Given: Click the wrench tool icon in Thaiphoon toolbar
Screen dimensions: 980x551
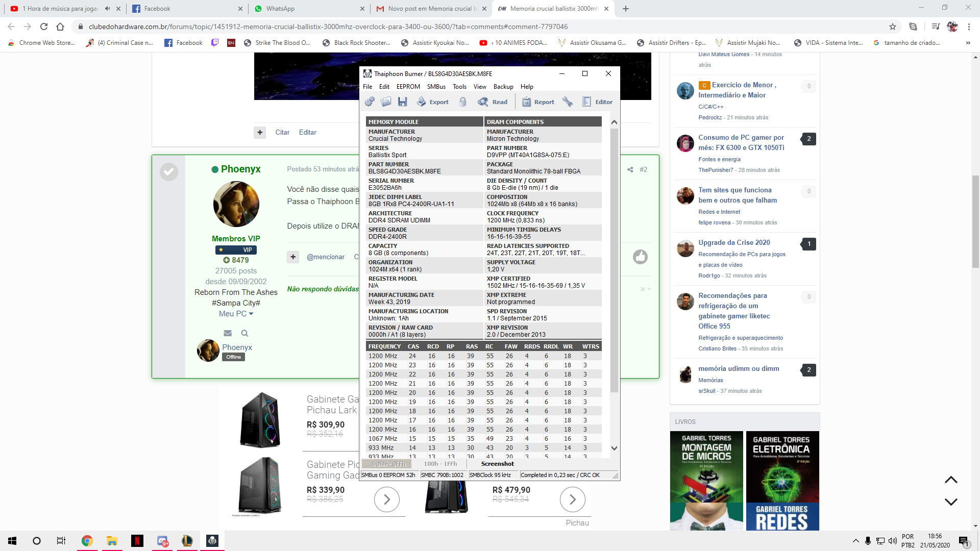Looking at the screenshot, I should (568, 102).
